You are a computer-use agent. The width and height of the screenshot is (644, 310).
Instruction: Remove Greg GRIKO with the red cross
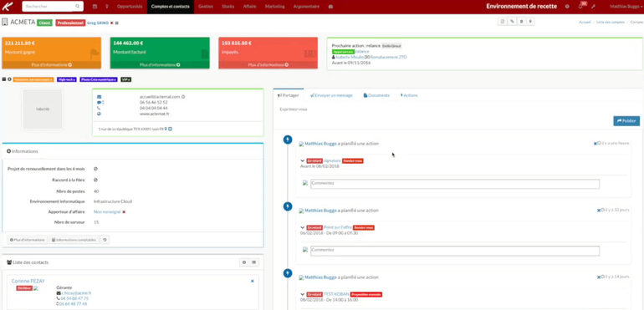[x=112, y=23]
